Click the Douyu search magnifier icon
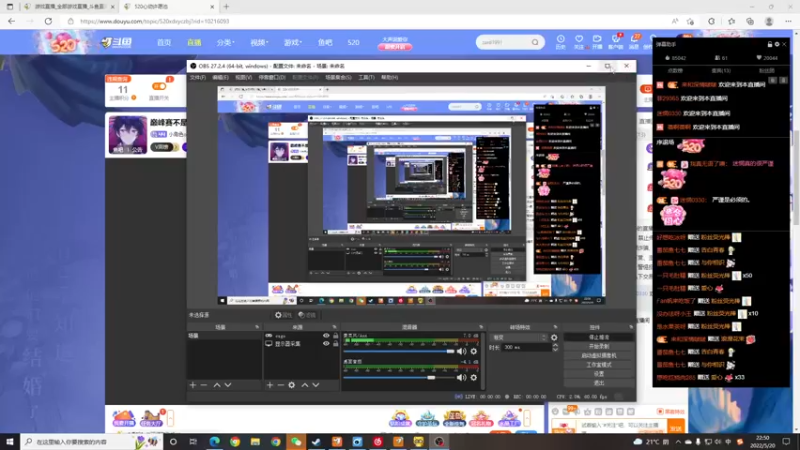 coord(535,42)
